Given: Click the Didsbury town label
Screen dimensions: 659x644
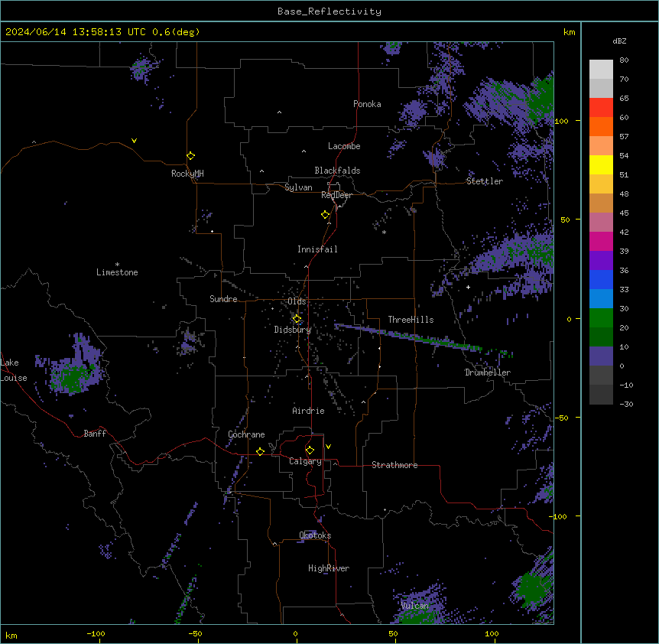Looking at the screenshot, I should [x=293, y=330].
